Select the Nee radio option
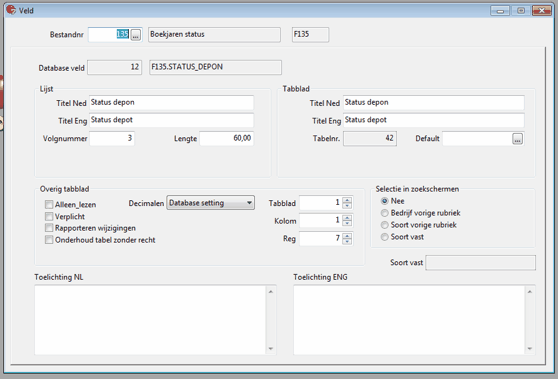The width and height of the screenshot is (558, 379). [x=384, y=201]
